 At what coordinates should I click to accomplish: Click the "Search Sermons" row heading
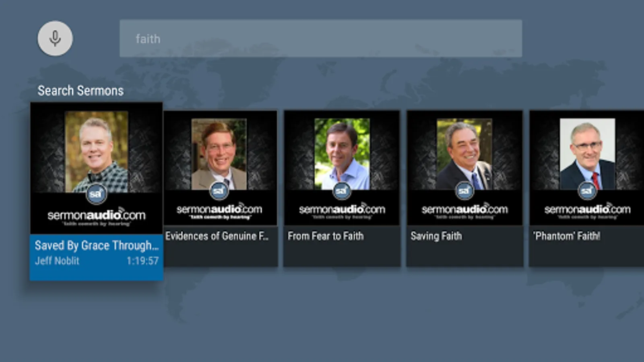[x=80, y=91]
